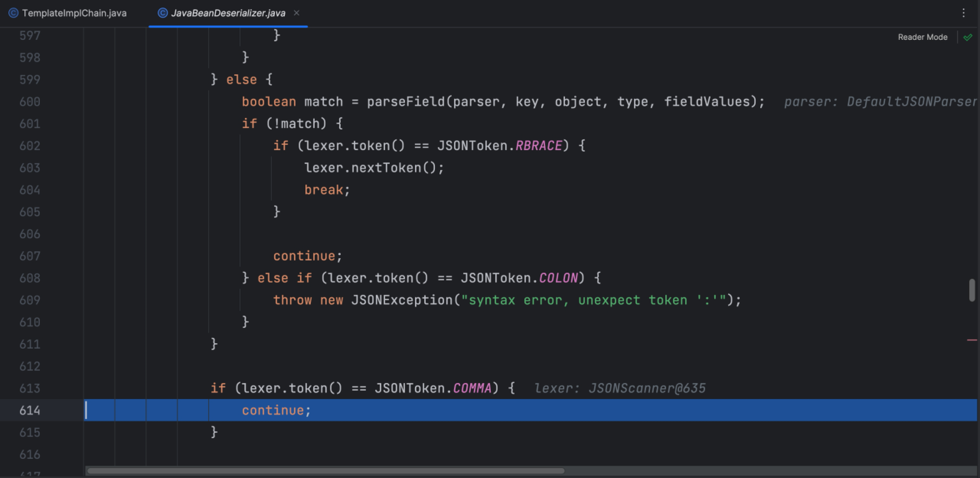This screenshot has width=980, height=478.
Task: Click the horizontal scrollbar thumb
Action: click(326, 471)
